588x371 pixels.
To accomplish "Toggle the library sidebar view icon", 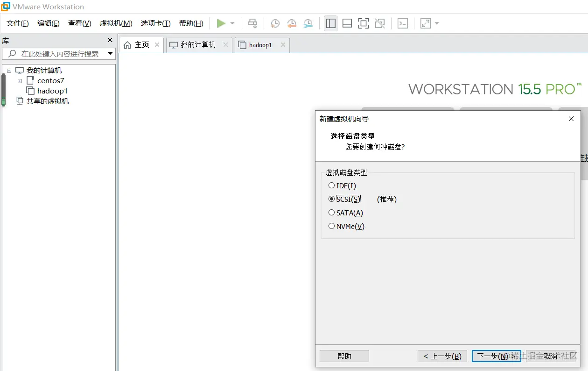I will coord(331,23).
